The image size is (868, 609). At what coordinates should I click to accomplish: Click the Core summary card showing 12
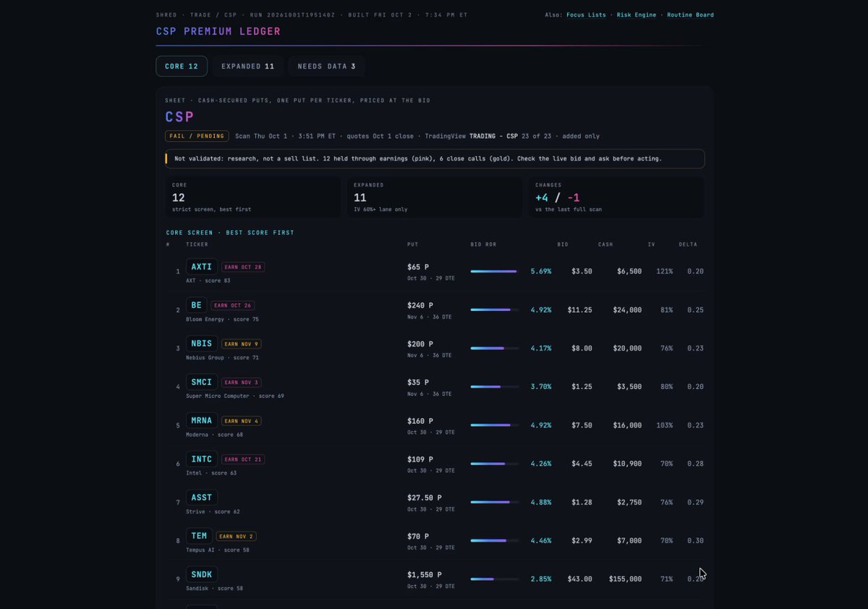click(x=253, y=197)
